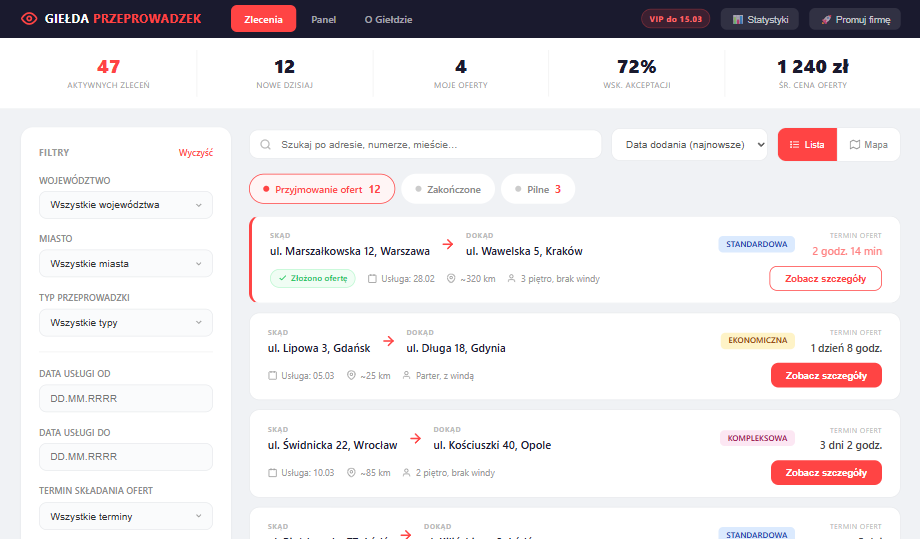This screenshot has height=539, width=920.
Task: Open Statystyki with the chart icon
Action: pyautogui.click(x=760, y=19)
